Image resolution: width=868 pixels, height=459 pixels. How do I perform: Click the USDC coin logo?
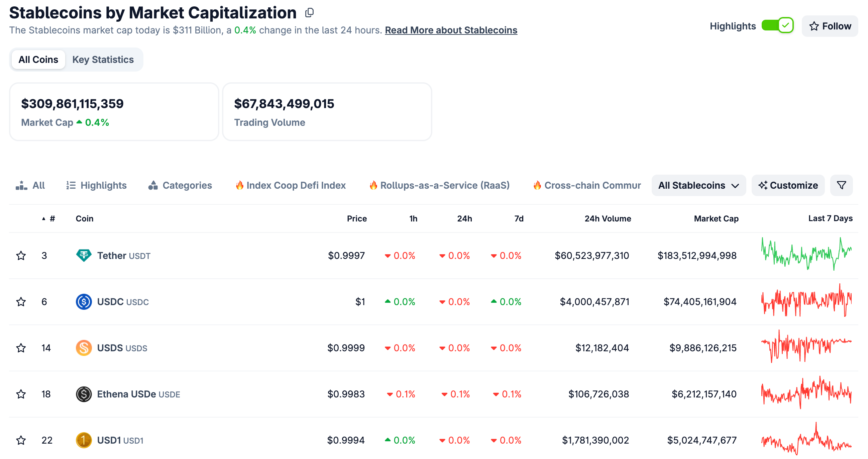(84, 301)
